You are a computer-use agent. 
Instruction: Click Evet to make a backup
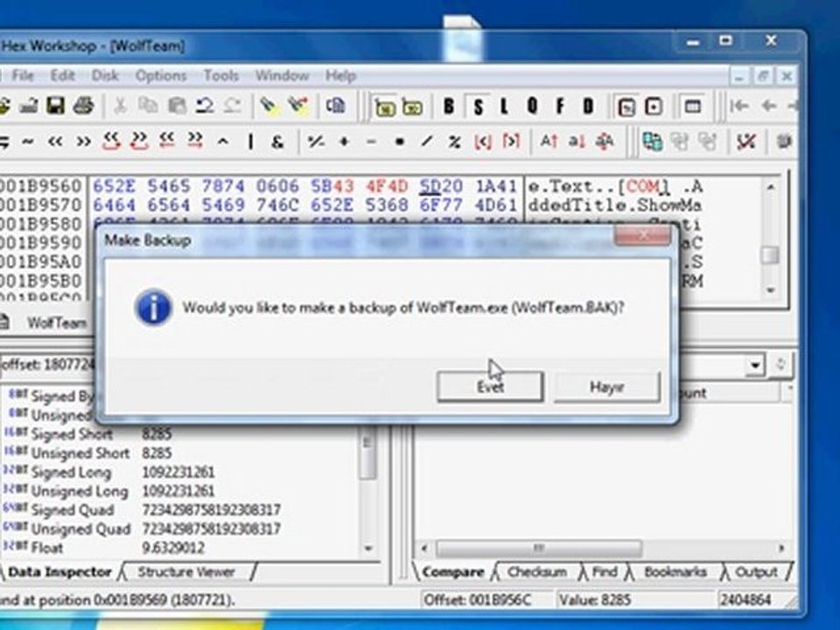point(490,387)
